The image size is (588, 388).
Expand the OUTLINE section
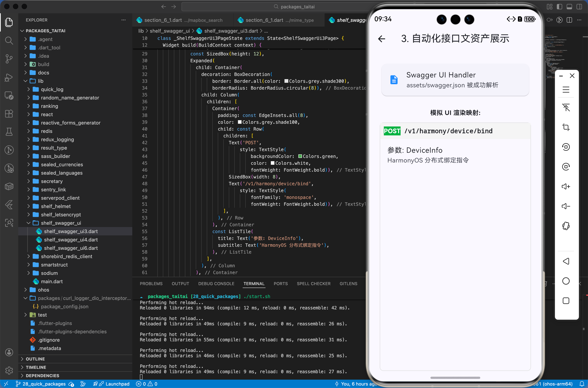(35, 359)
